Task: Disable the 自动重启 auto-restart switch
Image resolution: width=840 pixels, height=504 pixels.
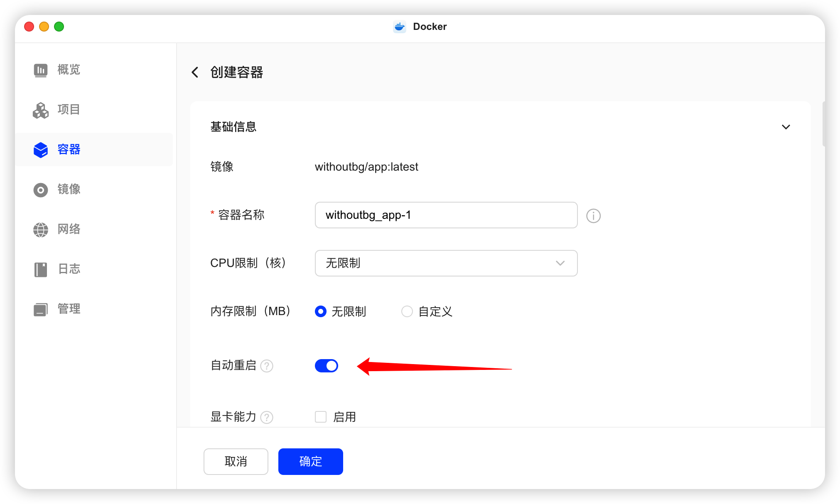Action: [327, 366]
